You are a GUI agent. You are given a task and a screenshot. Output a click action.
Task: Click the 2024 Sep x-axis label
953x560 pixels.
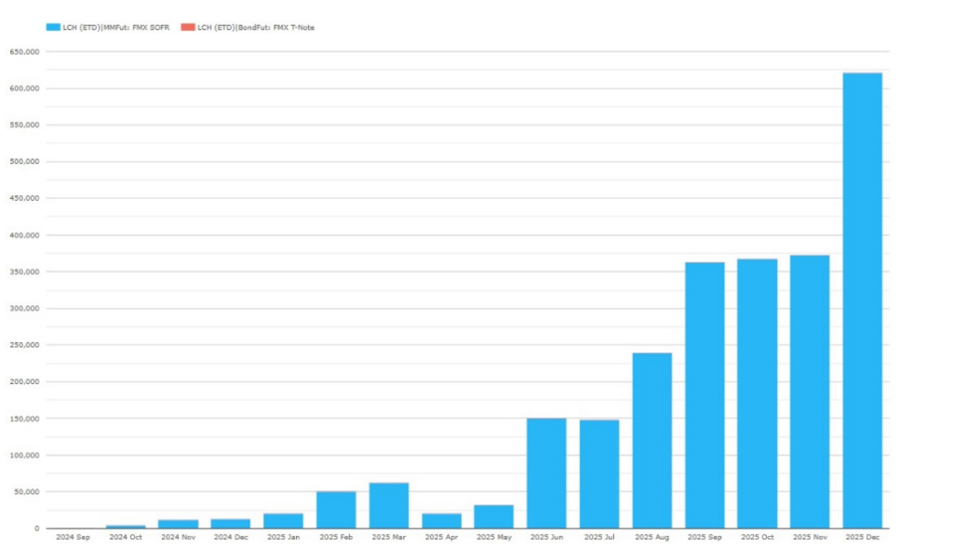coord(73,538)
